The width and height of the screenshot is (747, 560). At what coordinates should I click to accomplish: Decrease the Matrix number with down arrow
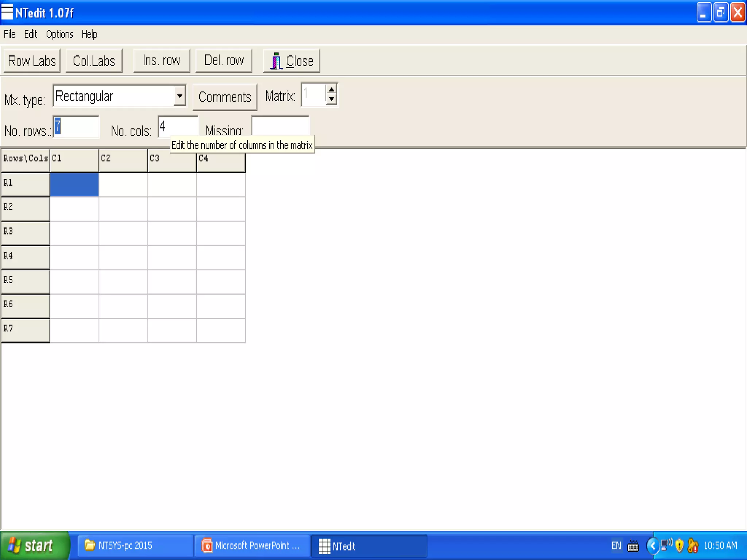[x=331, y=99]
